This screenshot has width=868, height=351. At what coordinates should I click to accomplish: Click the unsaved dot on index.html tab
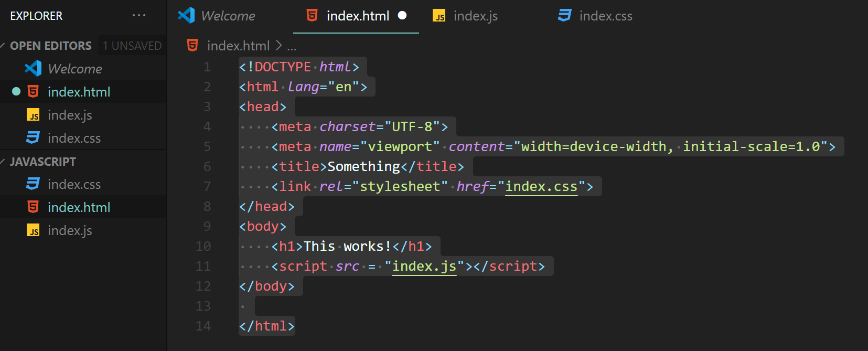402,16
